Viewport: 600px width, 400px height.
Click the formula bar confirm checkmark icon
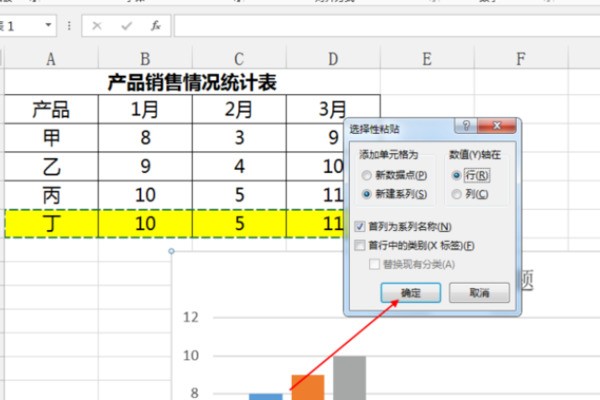(126, 25)
